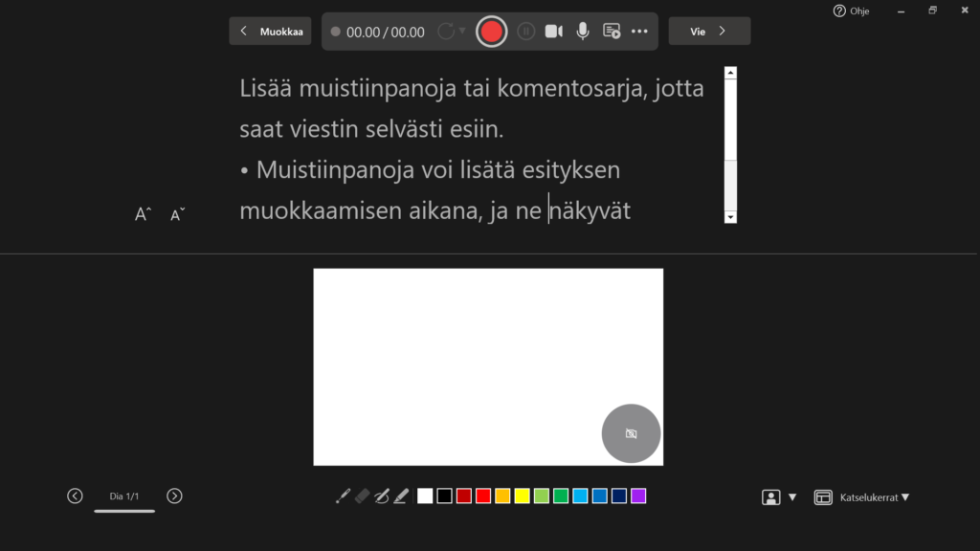The width and height of the screenshot is (980, 551).
Task: Increase the notes font size
Action: [x=143, y=215]
